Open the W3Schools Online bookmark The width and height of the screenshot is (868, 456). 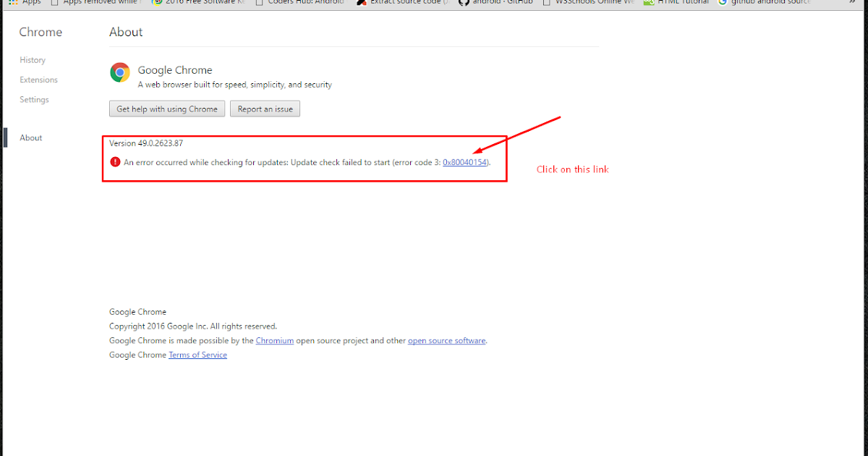(589, 3)
